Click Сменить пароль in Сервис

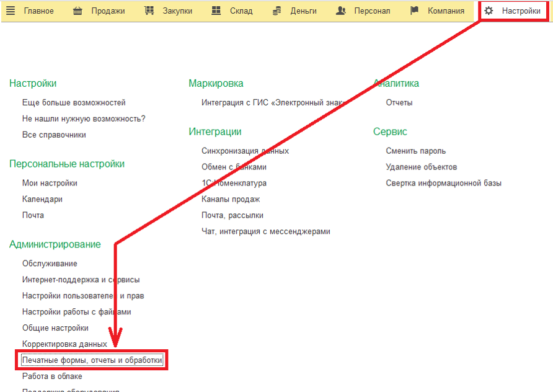pyautogui.click(x=415, y=151)
